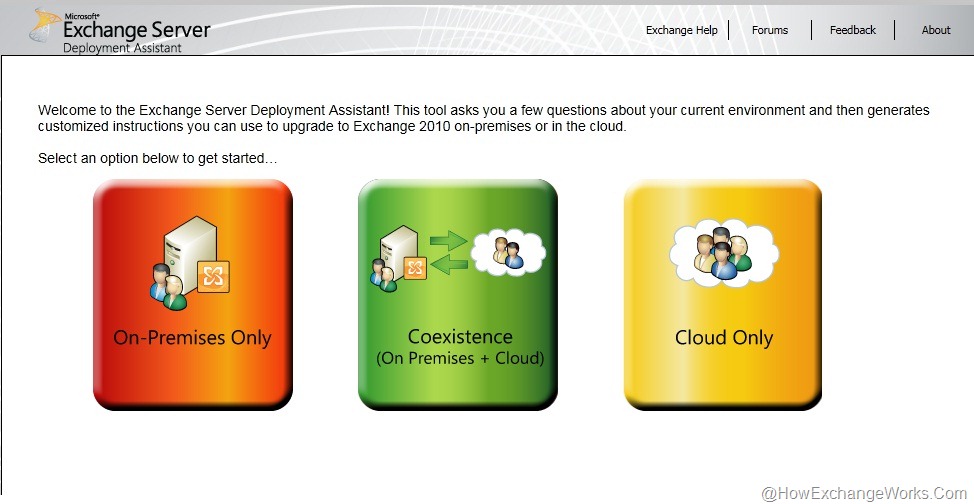The height and width of the screenshot is (504, 974).
Task: Click the green arrows in Coexistence tile
Action: pos(448,252)
